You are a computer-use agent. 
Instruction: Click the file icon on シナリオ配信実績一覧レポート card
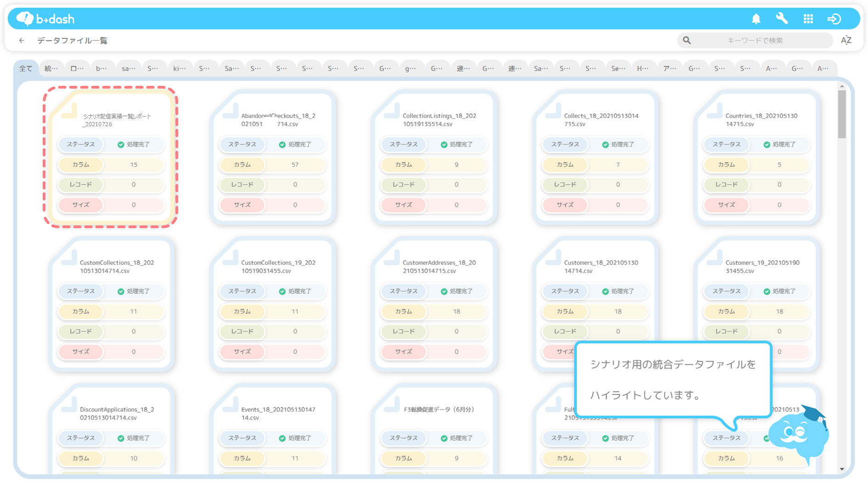[x=69, y=110]
